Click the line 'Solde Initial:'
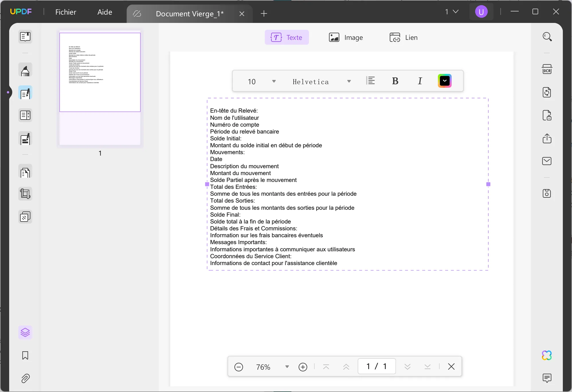Viewport: 572px width, 392px height. click(x=226, y=138)
